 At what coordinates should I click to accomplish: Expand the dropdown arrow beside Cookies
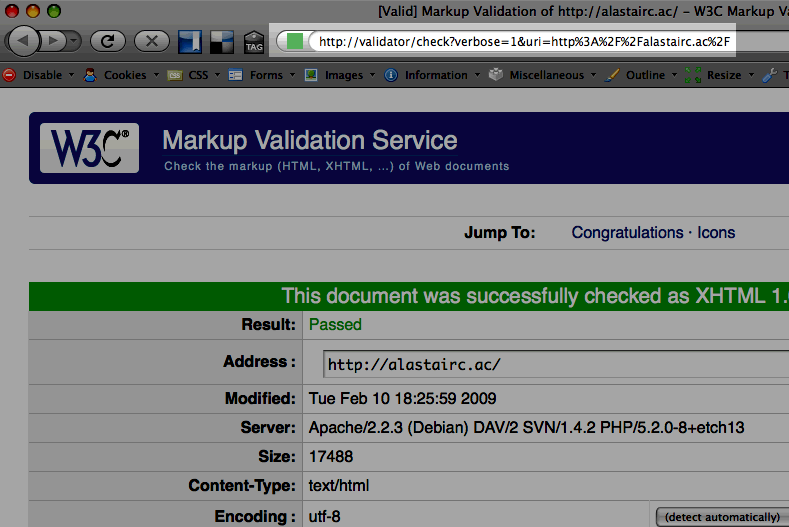point(156,75)
